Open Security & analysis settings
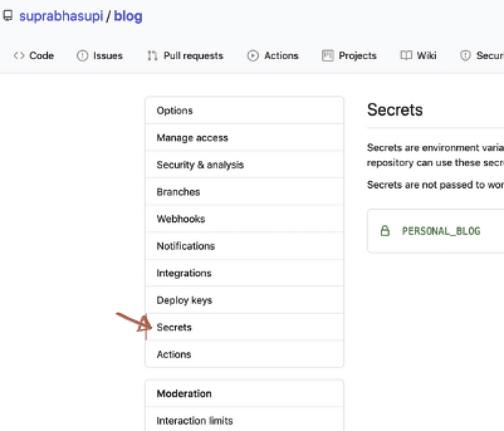Screen dimensions: 504x431 (x=244, y=165)
